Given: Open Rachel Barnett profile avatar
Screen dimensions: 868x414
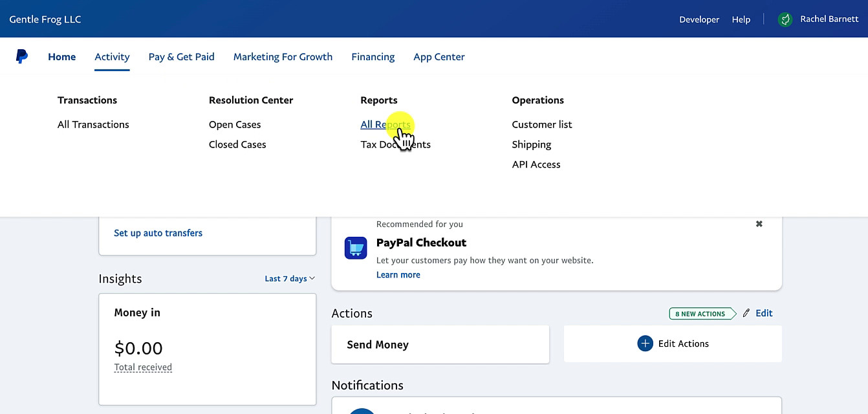Looking at the screenshot, I should point(785,19).
